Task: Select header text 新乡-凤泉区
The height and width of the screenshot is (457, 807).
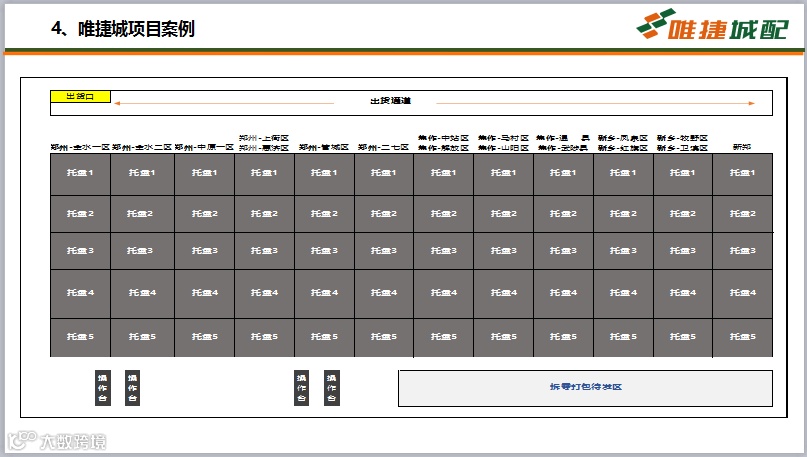Action: [x=623, y=138]
